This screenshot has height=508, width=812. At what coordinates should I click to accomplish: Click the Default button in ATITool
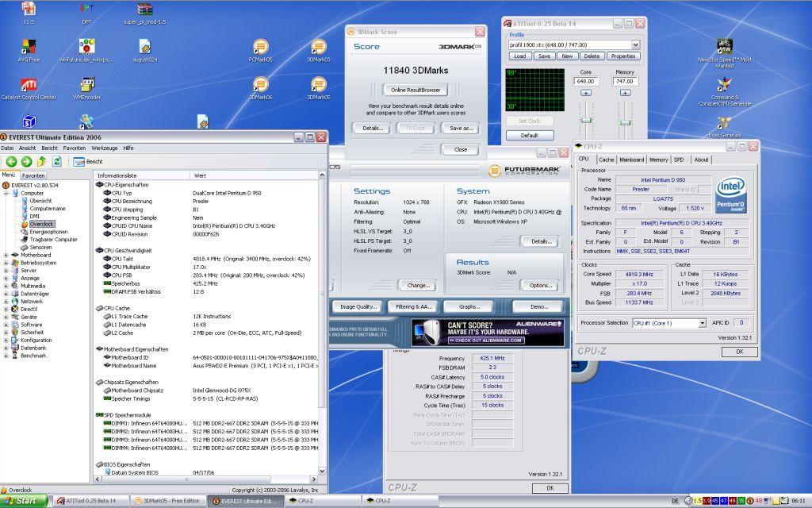click(529, 135)
